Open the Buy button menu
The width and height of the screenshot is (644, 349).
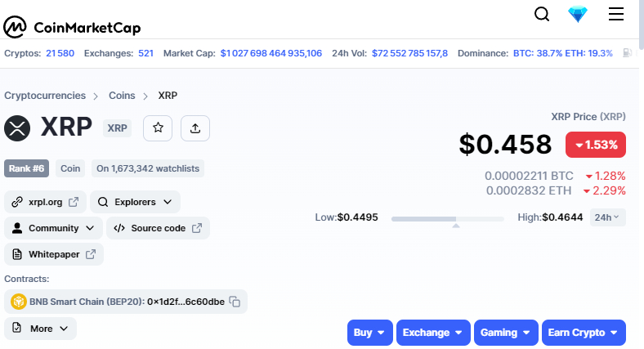coord(370,333)
